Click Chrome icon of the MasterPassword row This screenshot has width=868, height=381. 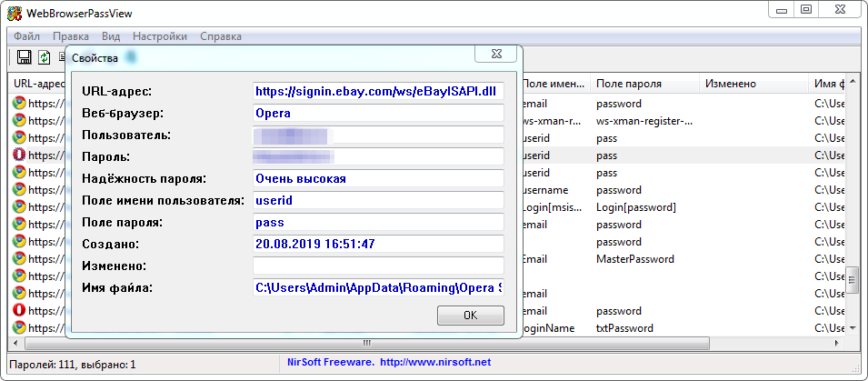click(x=19, y=258)
